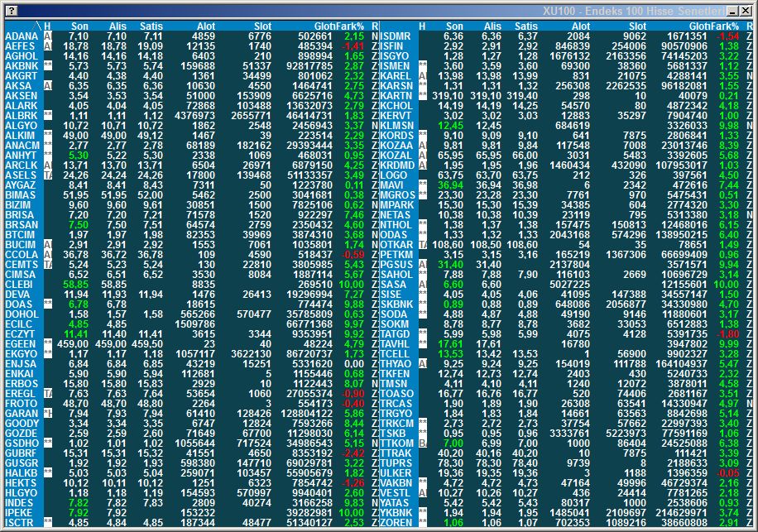This screenshot has height=532, width=758.
Task: Pick the GUBRF ticker
Action: point(21,453)
